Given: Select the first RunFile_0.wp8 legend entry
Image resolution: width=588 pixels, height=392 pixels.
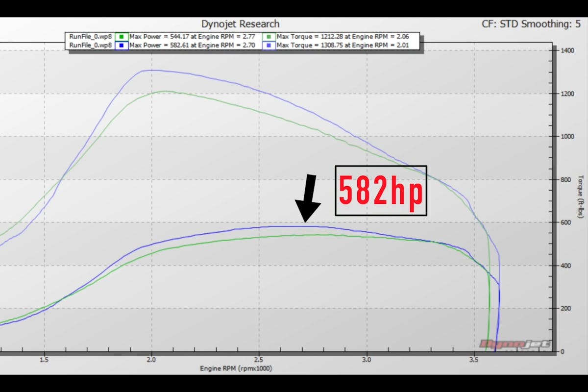Looking at the screenshot, I should [x=91, y=37].
